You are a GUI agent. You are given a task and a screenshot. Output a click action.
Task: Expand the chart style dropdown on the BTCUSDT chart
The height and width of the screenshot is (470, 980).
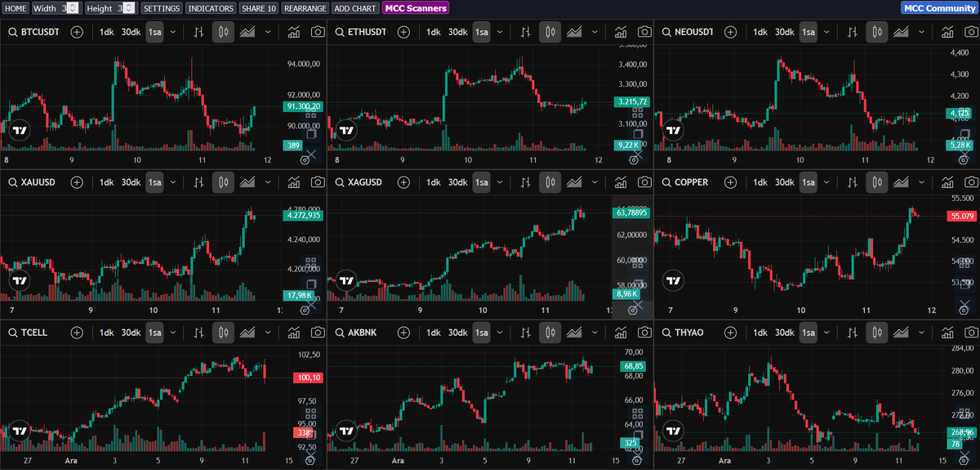point(269,32)
